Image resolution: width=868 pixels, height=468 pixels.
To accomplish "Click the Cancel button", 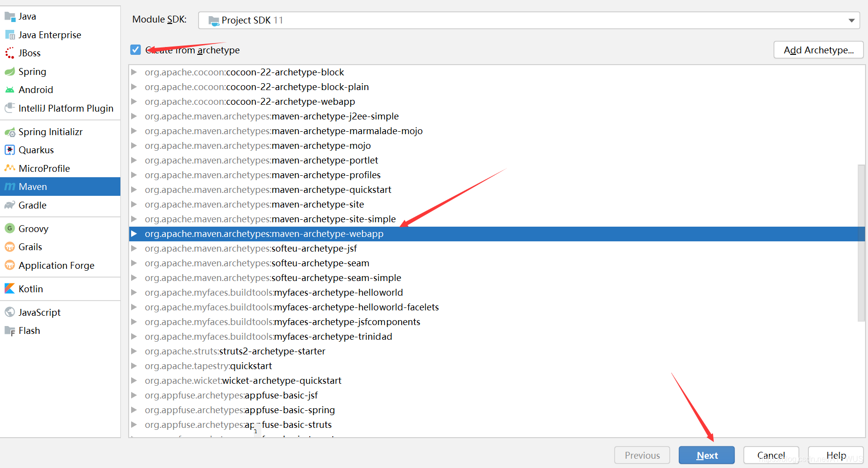I will [x=771, y=455].
